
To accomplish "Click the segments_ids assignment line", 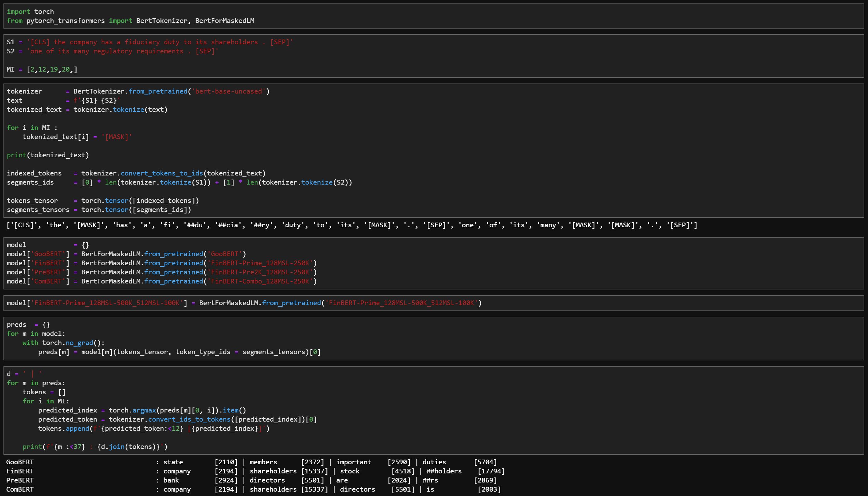I will point(179,182).
